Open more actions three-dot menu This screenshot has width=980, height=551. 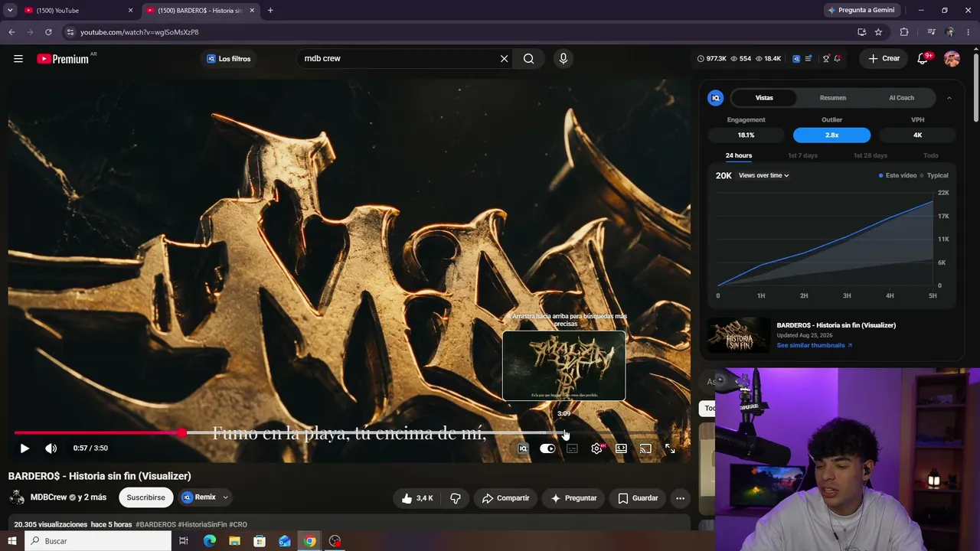pyautogui.click(x=680, y=498)
